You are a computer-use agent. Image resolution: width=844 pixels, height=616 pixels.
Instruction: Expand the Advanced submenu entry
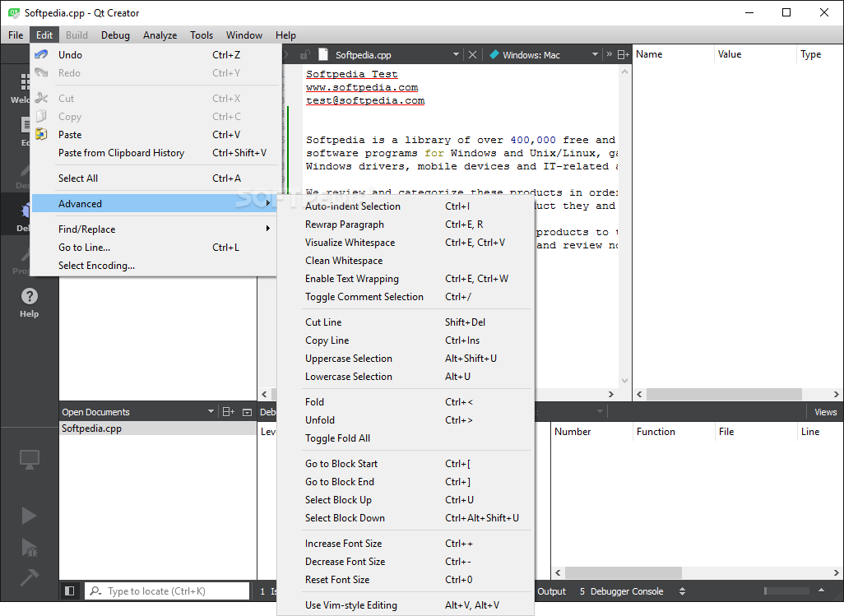pyautogui.click(x=153, y=203)
